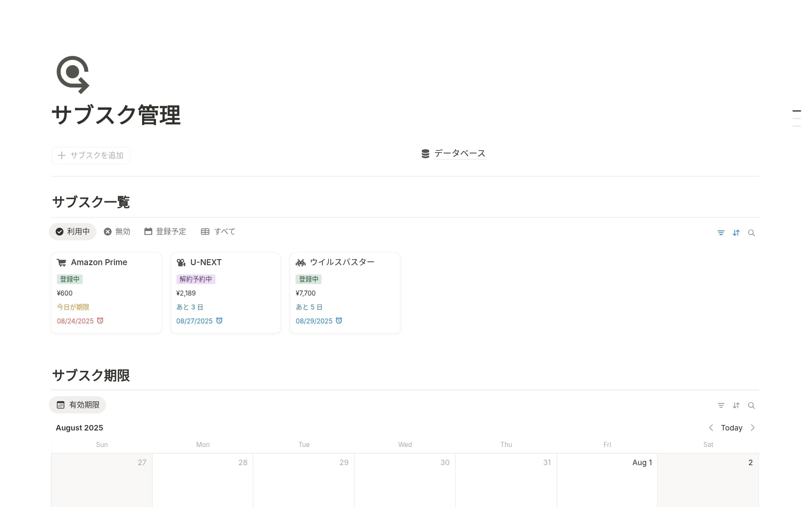Image resolution: width=812 pixels, height=507 pixels.
Task: Switch to the 無効 tab
Action: tap(117, 231)
